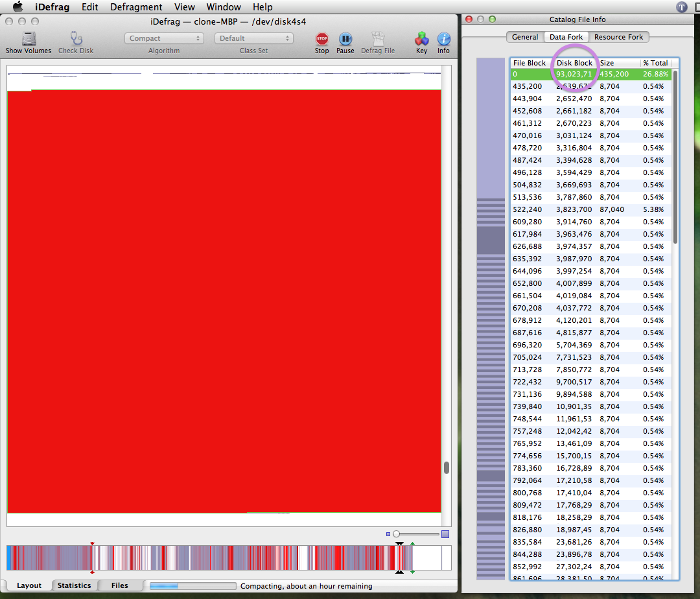The image size is (700, 599).
Task: Open the Defragment menu
Action: pos(136,6)
